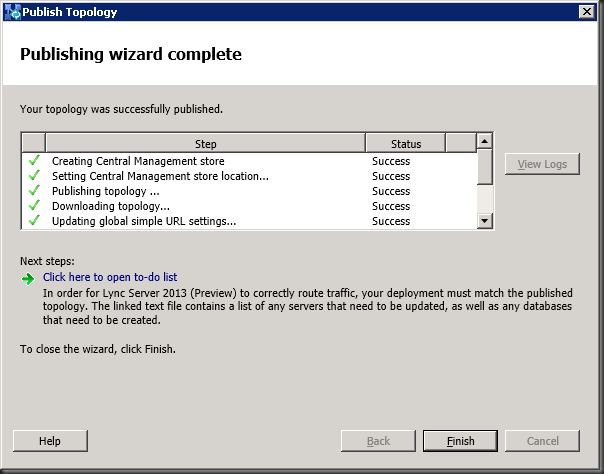Click Success status of Downloading topology
Screen dimensions: 604x474
[391, 206]
